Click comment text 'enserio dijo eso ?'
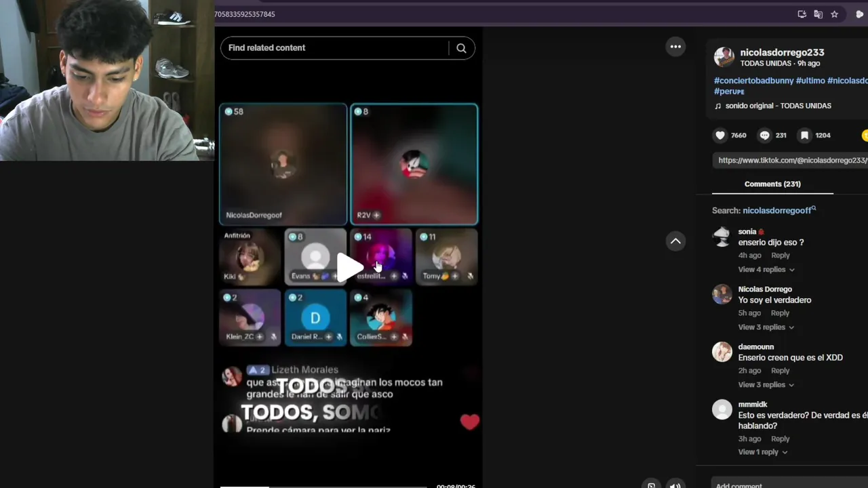The width and height of the screenshot is (868, 488). [771, 243]
